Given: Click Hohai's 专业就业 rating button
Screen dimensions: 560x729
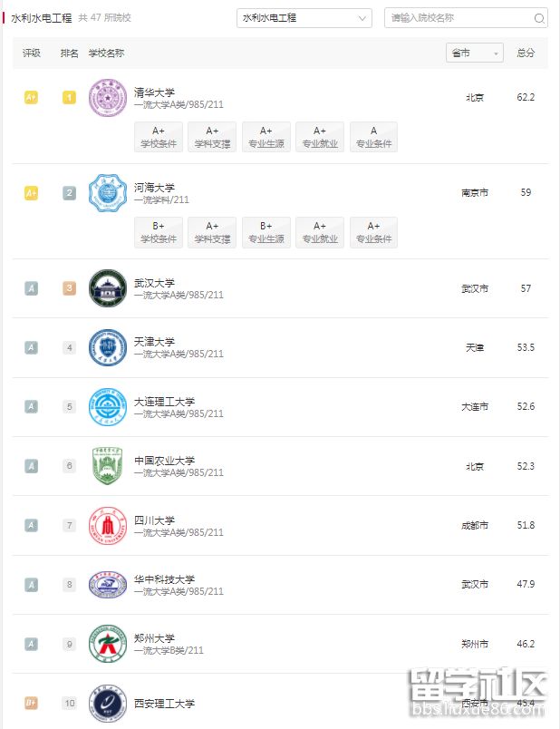Looking at the screenshot, I should coord(320,232).
